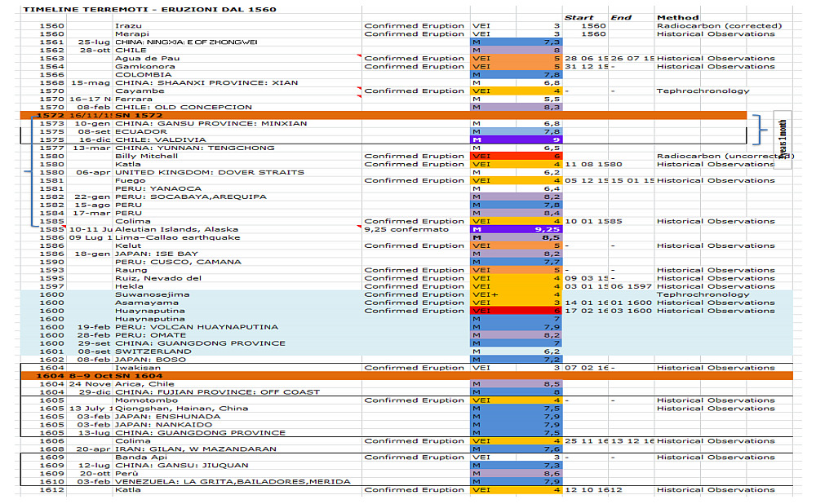Select the Asamayama cell
Viewport: 816px width, 504px height.
(x=147, y=303)
